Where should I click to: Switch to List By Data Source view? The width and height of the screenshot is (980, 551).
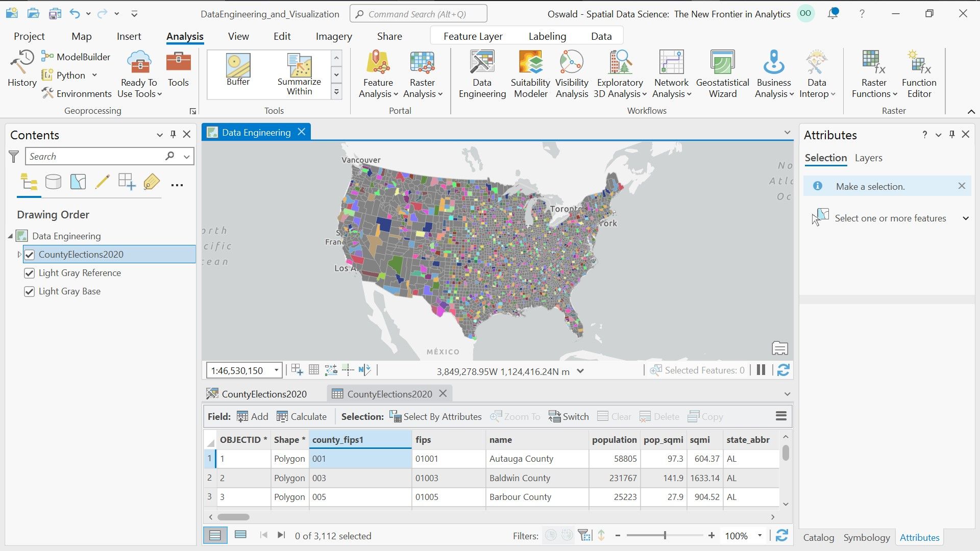(x=53, y=182)
